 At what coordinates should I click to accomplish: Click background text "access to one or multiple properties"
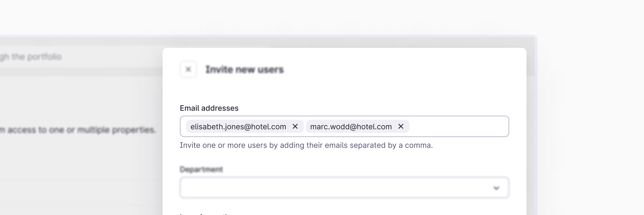[x=80, y=130]
